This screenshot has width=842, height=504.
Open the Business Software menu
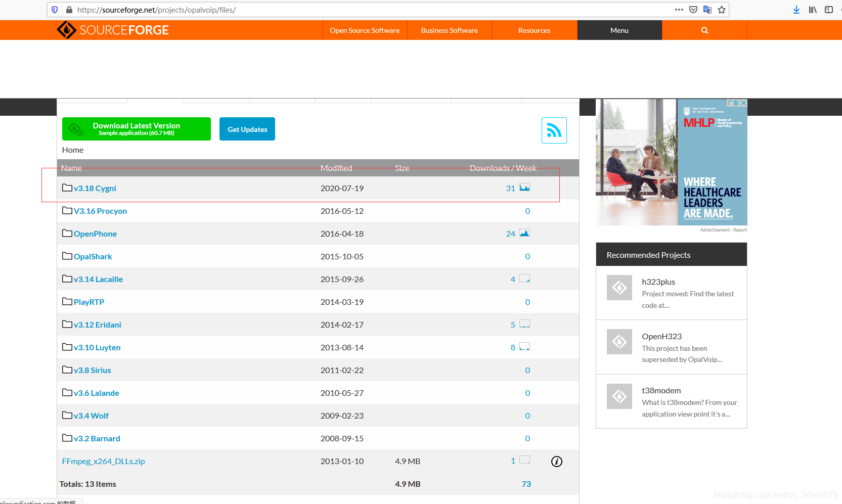click(450, 30)
